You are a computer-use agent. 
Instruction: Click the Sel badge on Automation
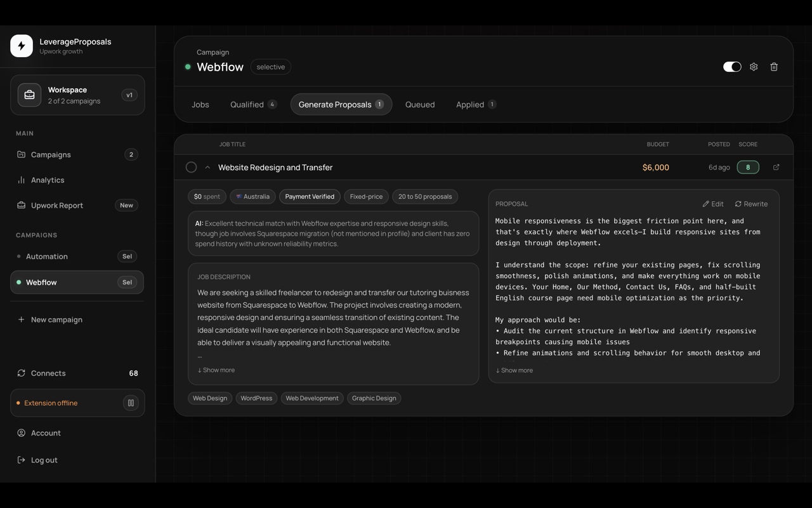click(x=127, y=257)
